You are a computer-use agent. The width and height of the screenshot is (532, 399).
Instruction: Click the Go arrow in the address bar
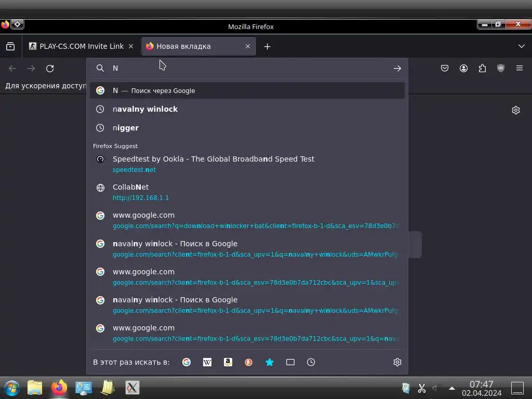[x=397, y=68]
